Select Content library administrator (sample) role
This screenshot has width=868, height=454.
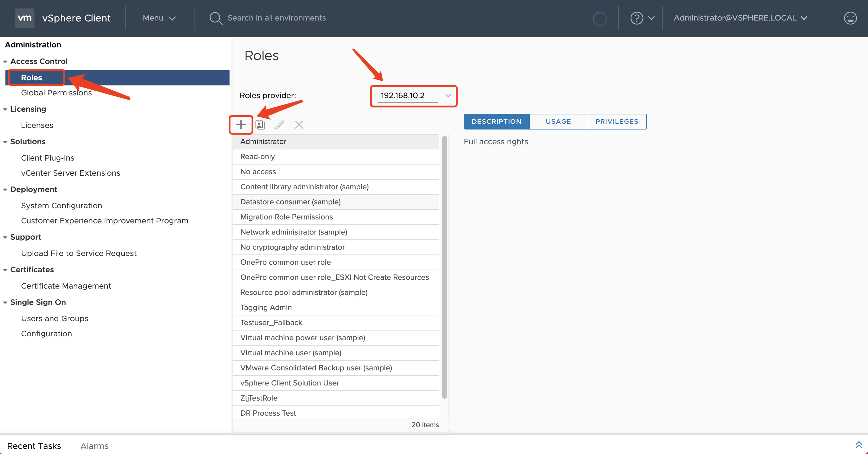click(x=336, y=187)
